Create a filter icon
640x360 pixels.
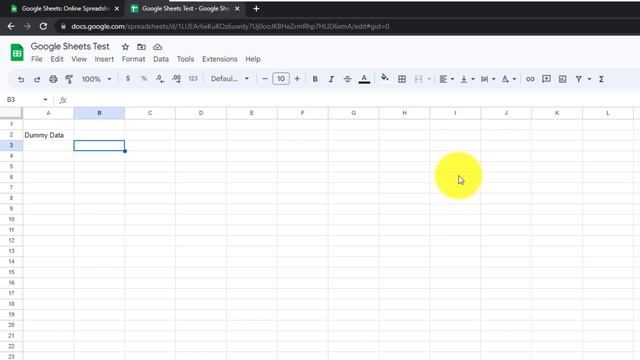coord(579,79)
